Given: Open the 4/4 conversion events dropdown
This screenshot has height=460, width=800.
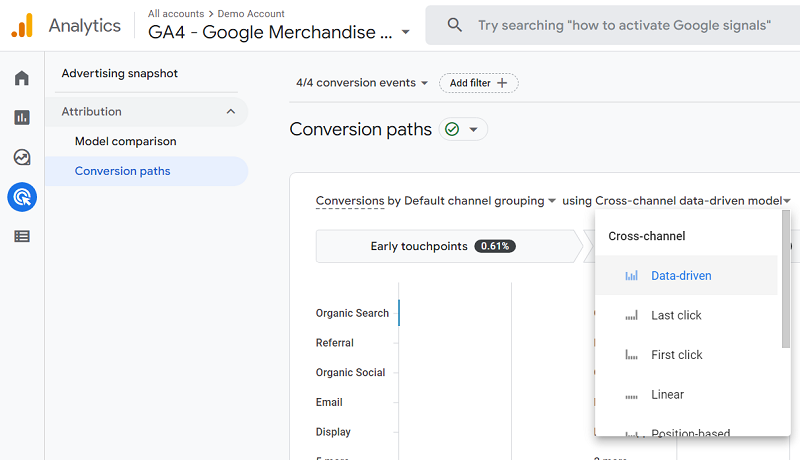Looking at the screenshot, I should click(x=362, y=83).
